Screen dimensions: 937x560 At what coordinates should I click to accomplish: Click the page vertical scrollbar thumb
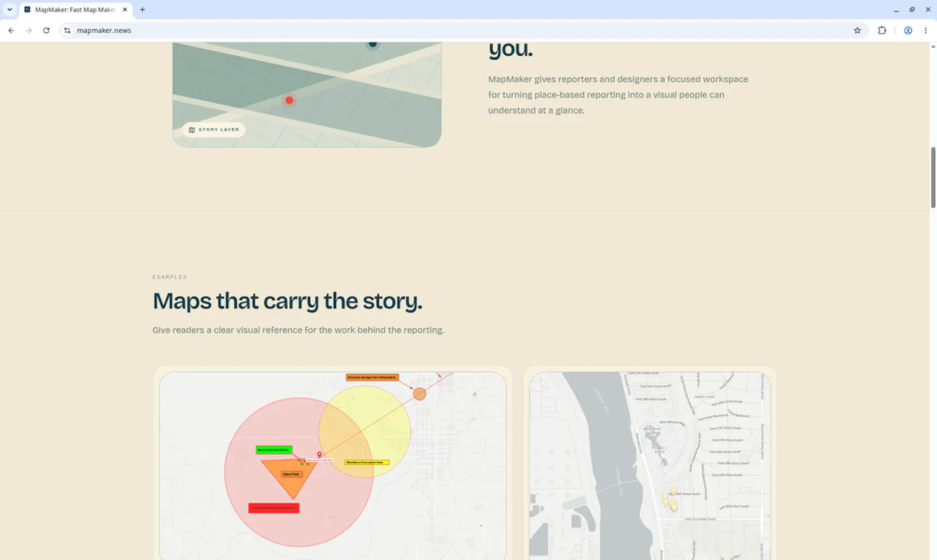click(933, 177)
